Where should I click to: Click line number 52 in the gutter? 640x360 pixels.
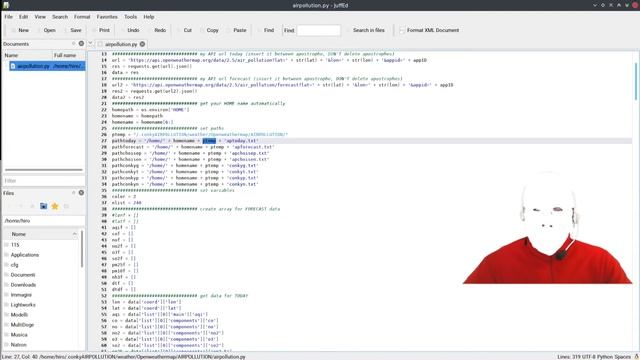[x=104, y=296]
